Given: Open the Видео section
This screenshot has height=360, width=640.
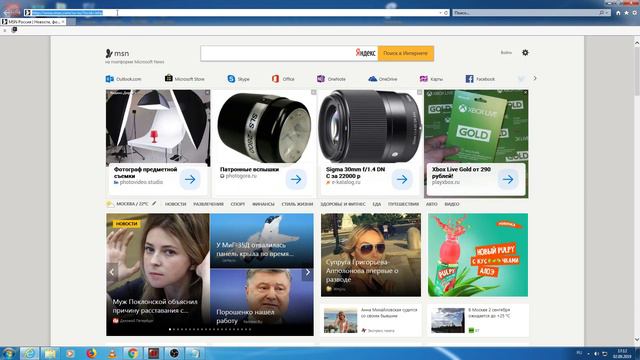Looking at the screenshot, I should point(452,204).
